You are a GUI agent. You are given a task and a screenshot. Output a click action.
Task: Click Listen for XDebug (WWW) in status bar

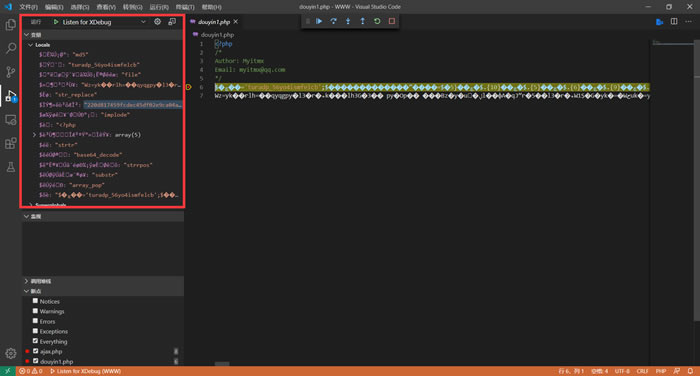pyautogui.click(x=85, y=371)
